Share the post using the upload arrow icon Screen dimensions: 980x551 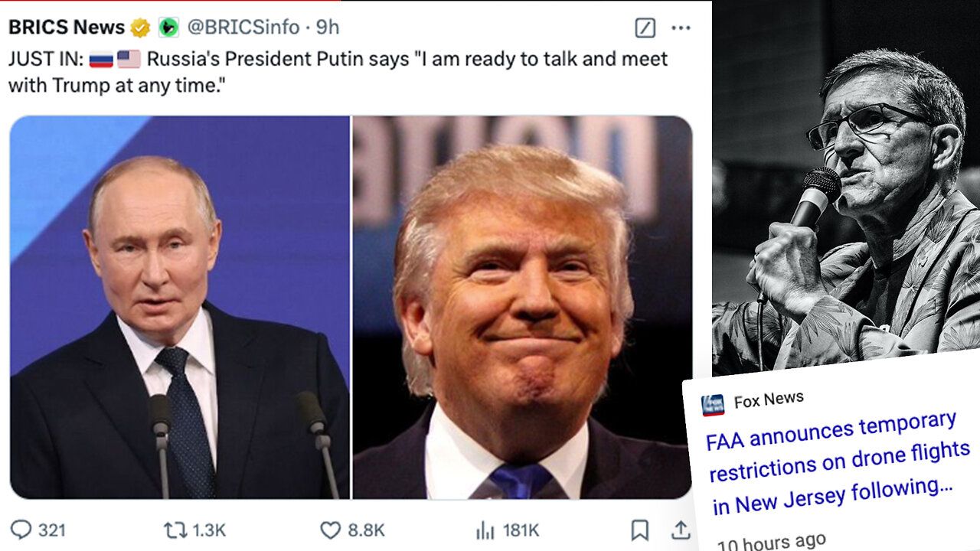(x=680, y=530)
